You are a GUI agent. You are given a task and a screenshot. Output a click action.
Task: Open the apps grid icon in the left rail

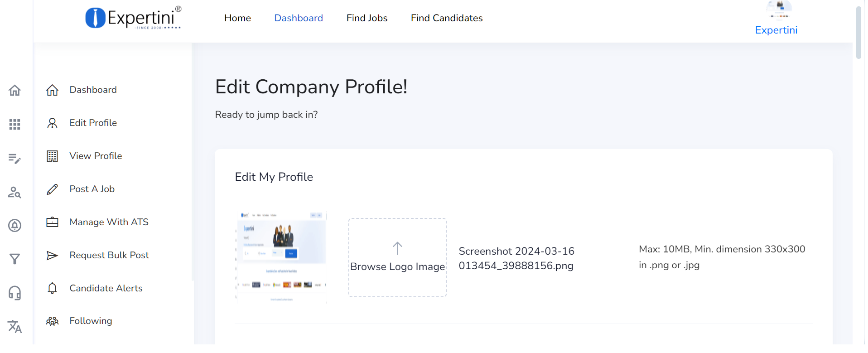(14, 124)
